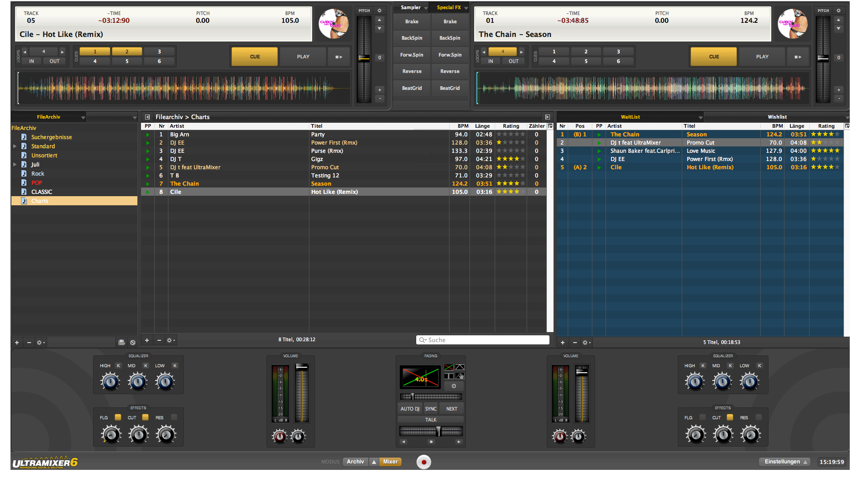The height and width of the screenshot is (479, 868).
Task: Enable right deck FLG effect
Action: pos(702,417)
